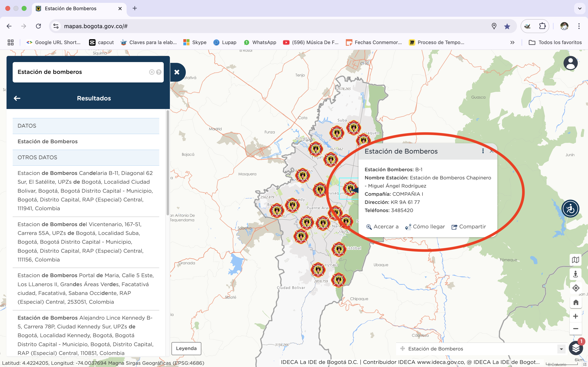Screen dimensions: 588x367
Task: Open the Candelaria B-11 station result
Action: pyautogui.click(x=86, y=191)
